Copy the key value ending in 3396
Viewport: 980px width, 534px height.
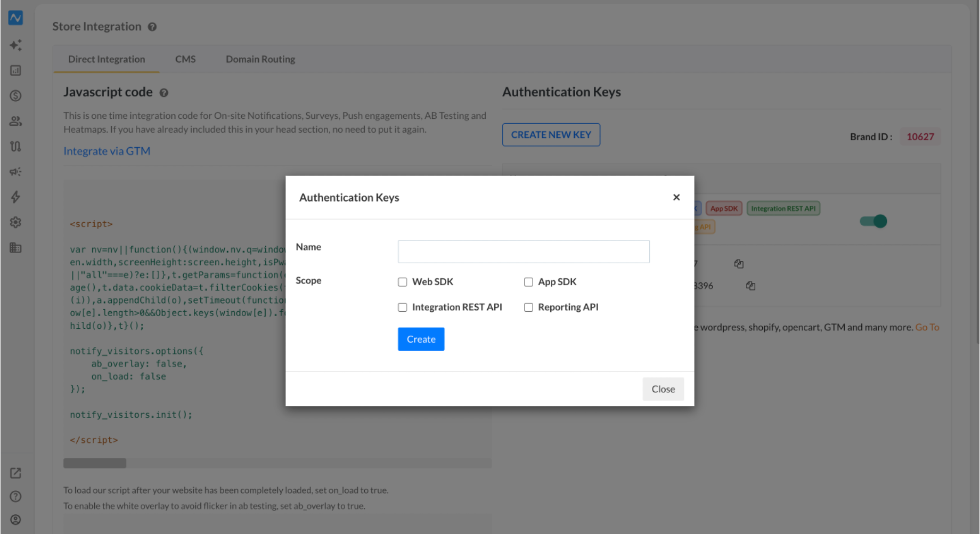pyautogui.click(x=751, y=286)
